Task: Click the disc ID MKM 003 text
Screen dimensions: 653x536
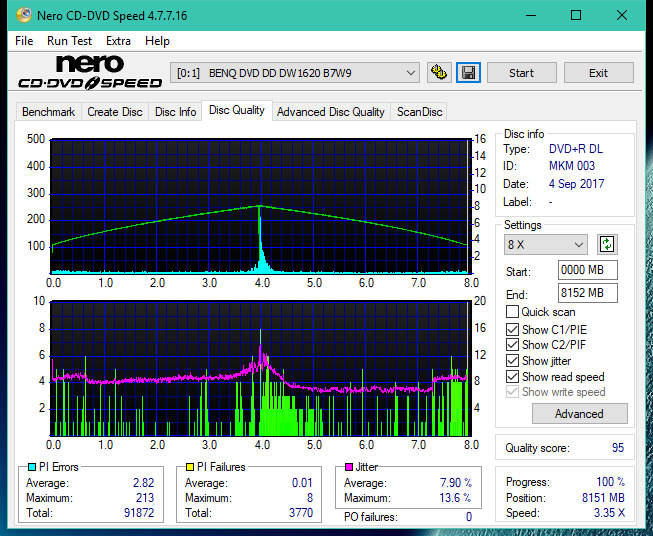Action: [572, 166]
